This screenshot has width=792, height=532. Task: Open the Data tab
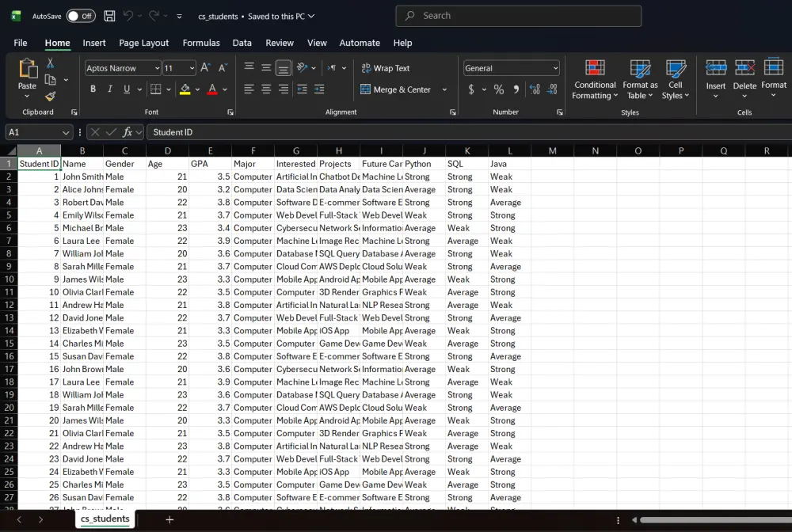click(x=242, y=43)
